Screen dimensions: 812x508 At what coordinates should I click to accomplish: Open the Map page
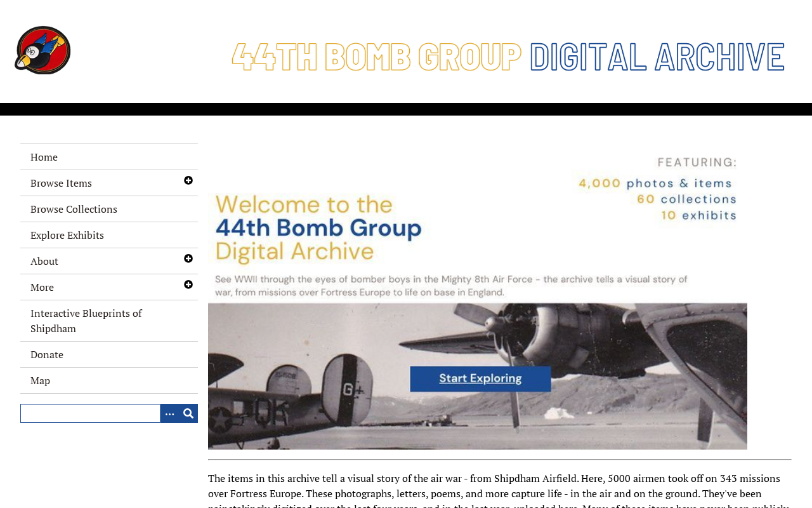point(109,380)
